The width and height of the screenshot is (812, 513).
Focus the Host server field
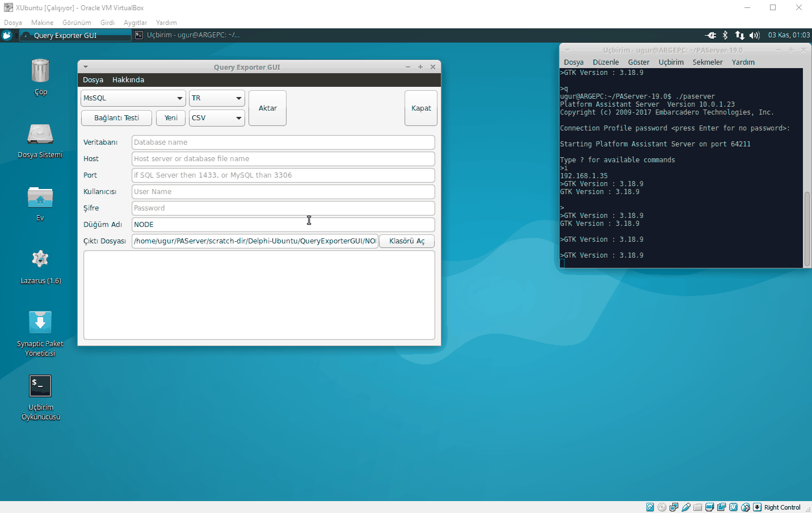[x=283, y=159]
